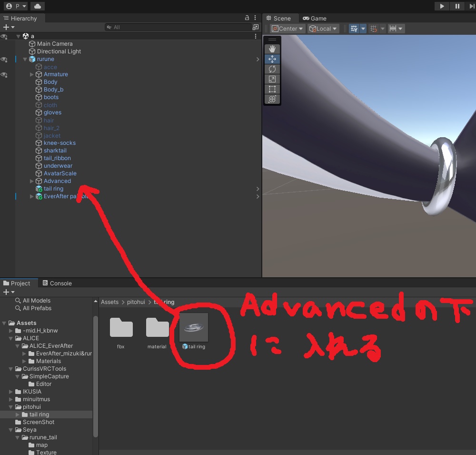This screenshot has width=476, height=455.
Task: Select the Hand view tool
Action: tap(272, 49)
